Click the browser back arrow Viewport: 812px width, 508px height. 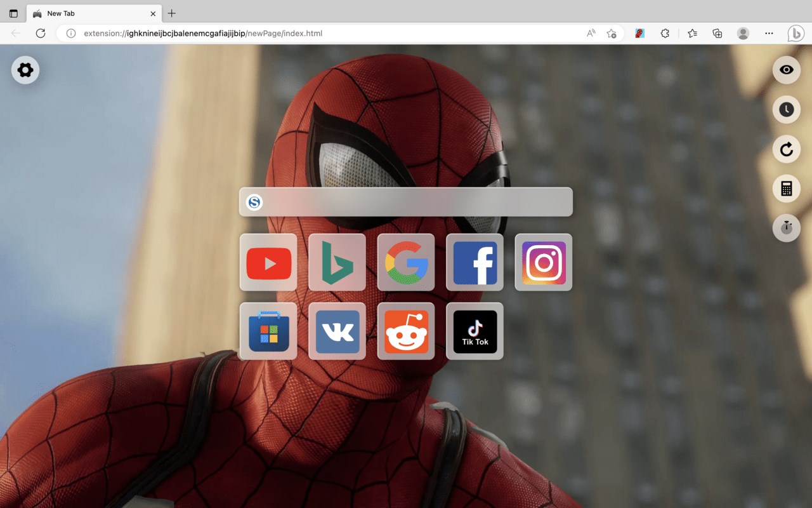click(16, 33)
